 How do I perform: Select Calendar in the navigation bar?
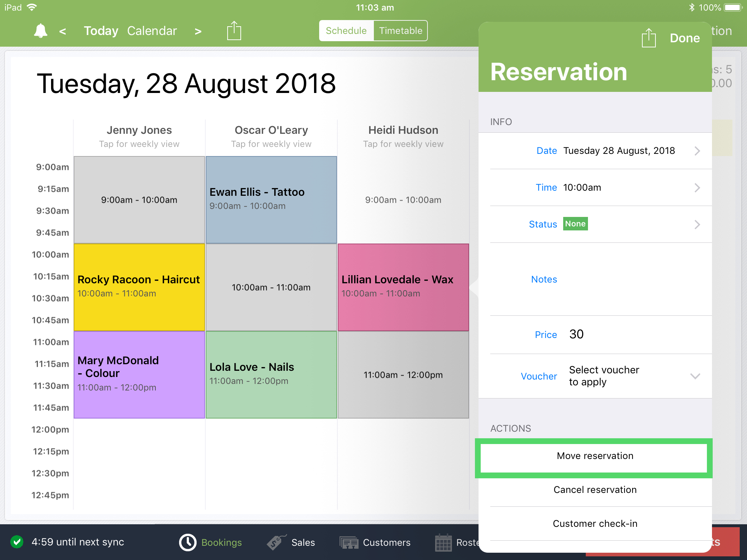tap(152, 31)
